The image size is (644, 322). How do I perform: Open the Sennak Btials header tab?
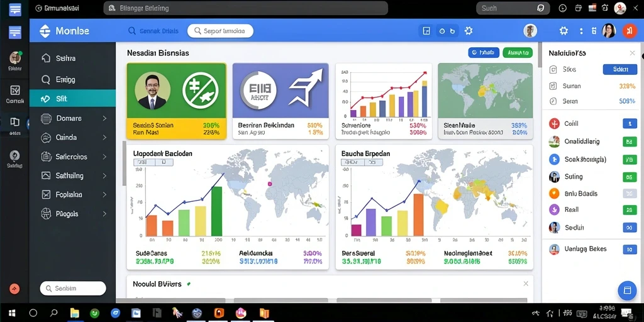pyautogui.click(x=153, y=31)
